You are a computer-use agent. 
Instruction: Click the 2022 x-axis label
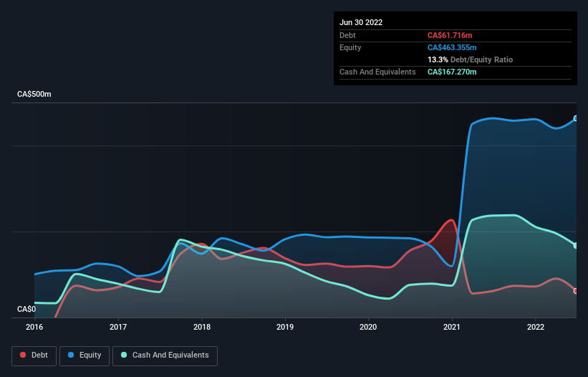[x=536, y=327]
